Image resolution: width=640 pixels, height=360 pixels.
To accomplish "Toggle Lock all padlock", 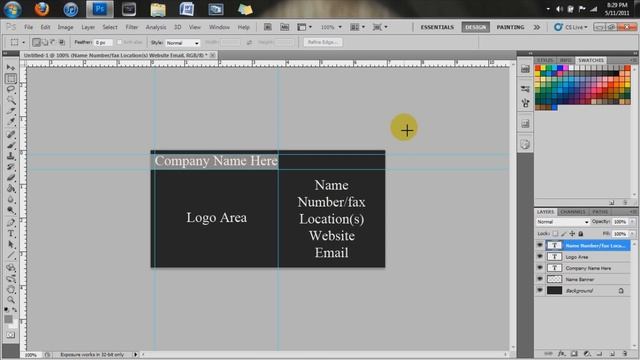I will click(581, 234).
